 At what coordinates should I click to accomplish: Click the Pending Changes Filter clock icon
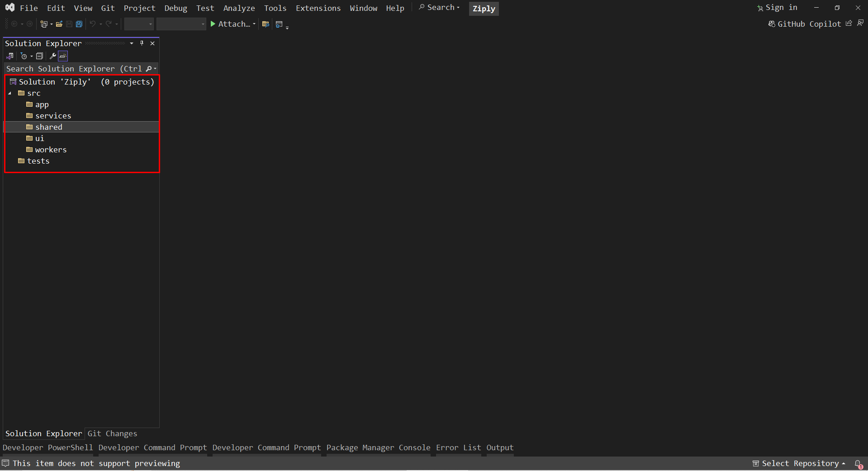pos(24,56)
